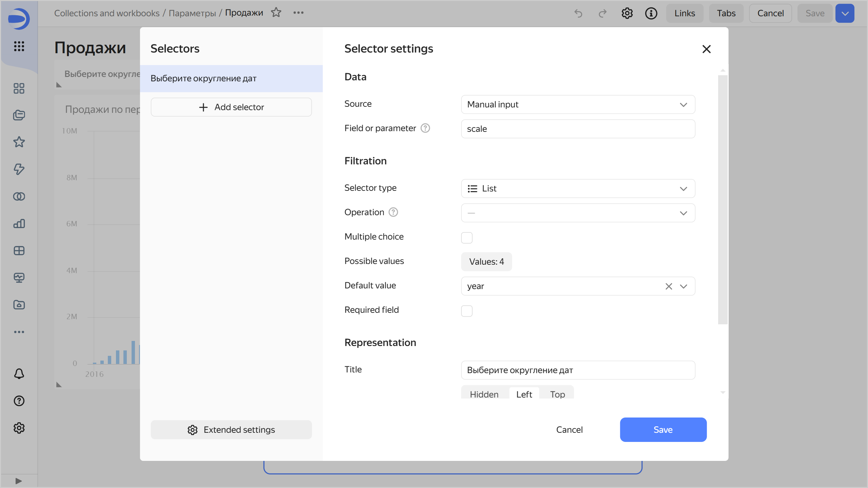Open the Selector type List dropdown

[x=578, y=188]
